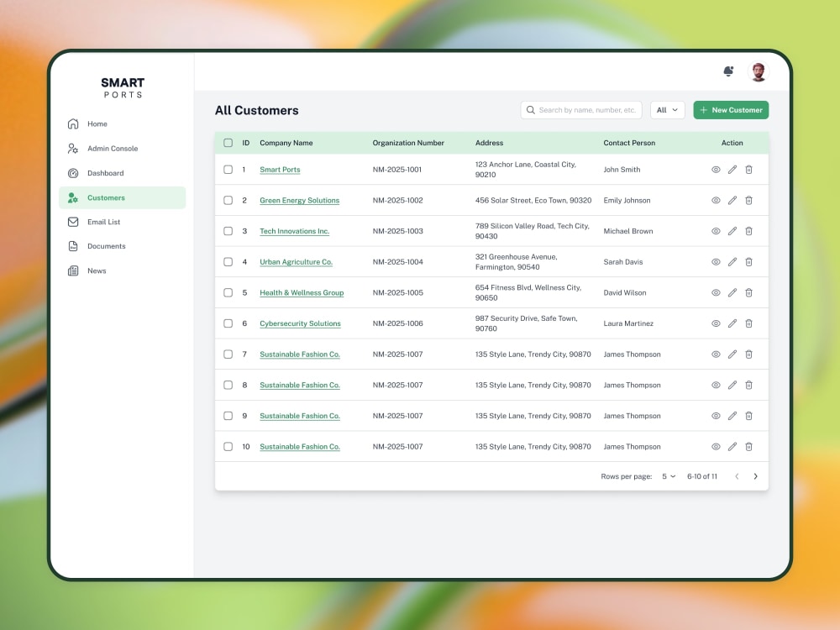Click the 6-10 of 11 page indicator

point(701,477)
